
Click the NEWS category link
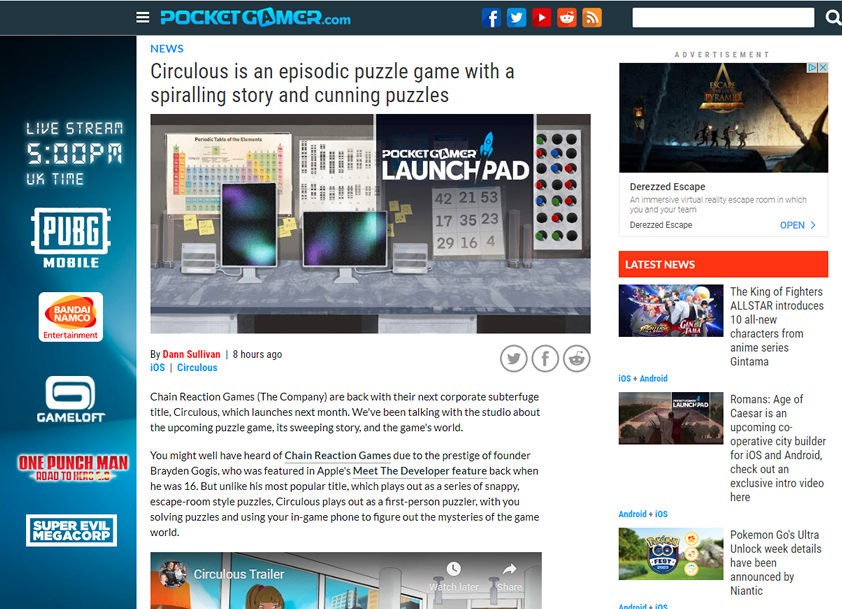(x=166, y=49)
